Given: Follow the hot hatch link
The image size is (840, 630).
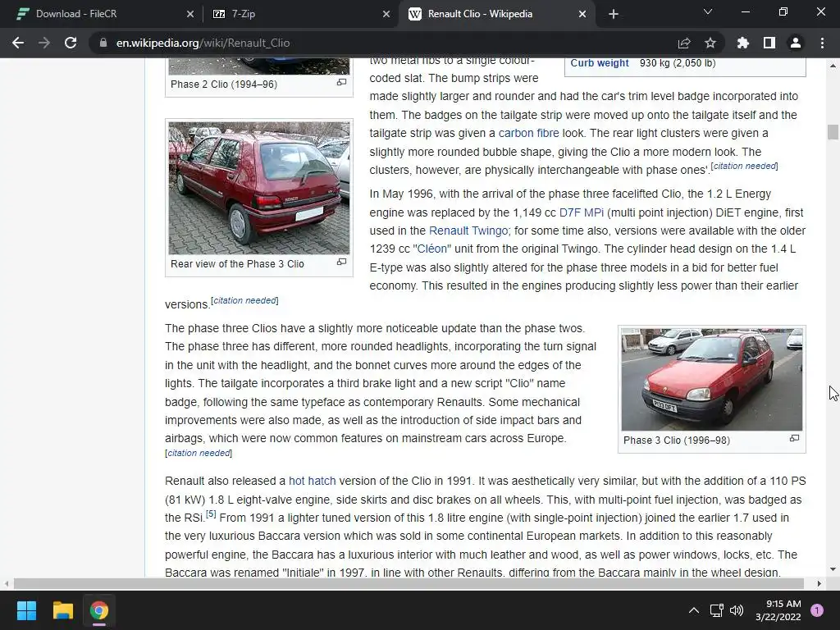Looking at the screenshot, I should pos(313,481).
